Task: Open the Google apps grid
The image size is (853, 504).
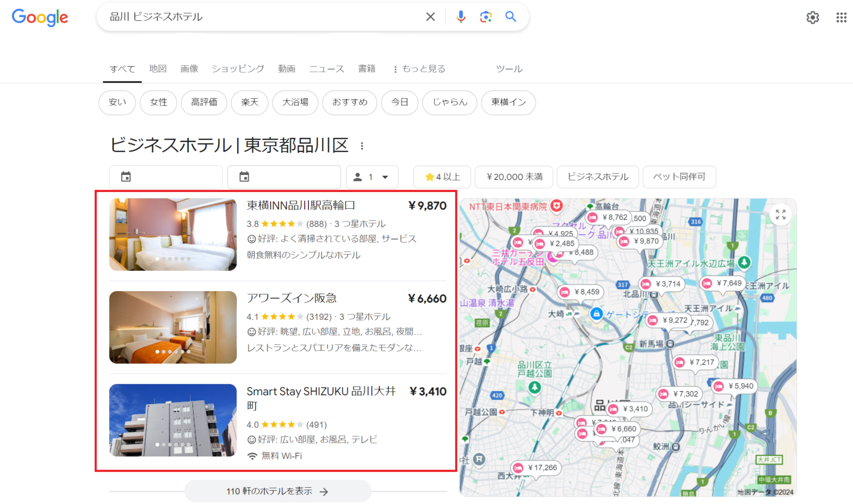Action: tap(841, 18)
